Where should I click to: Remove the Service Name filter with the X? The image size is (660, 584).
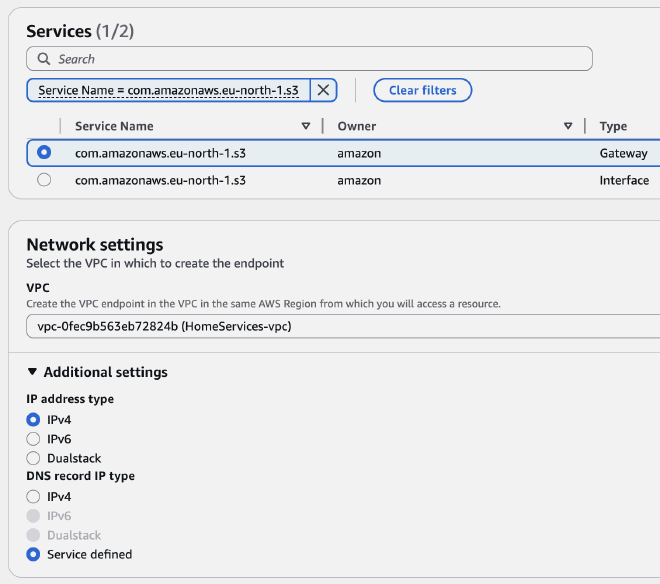(323, 90)
